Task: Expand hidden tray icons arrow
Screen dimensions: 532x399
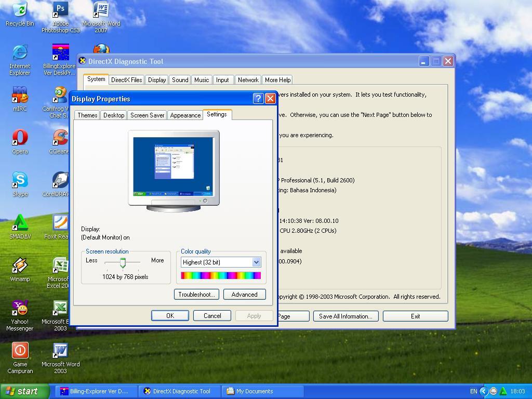Action: (x=484, y=391)
